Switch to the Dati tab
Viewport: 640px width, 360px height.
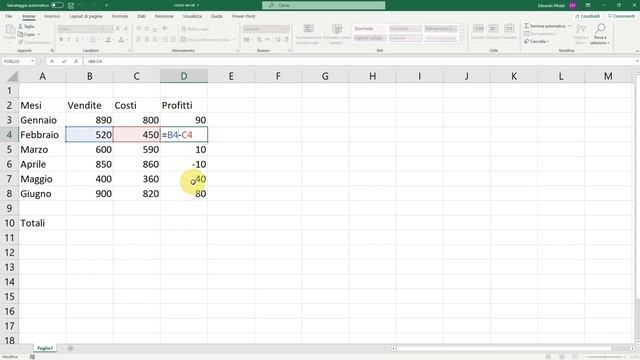[141, 16]
